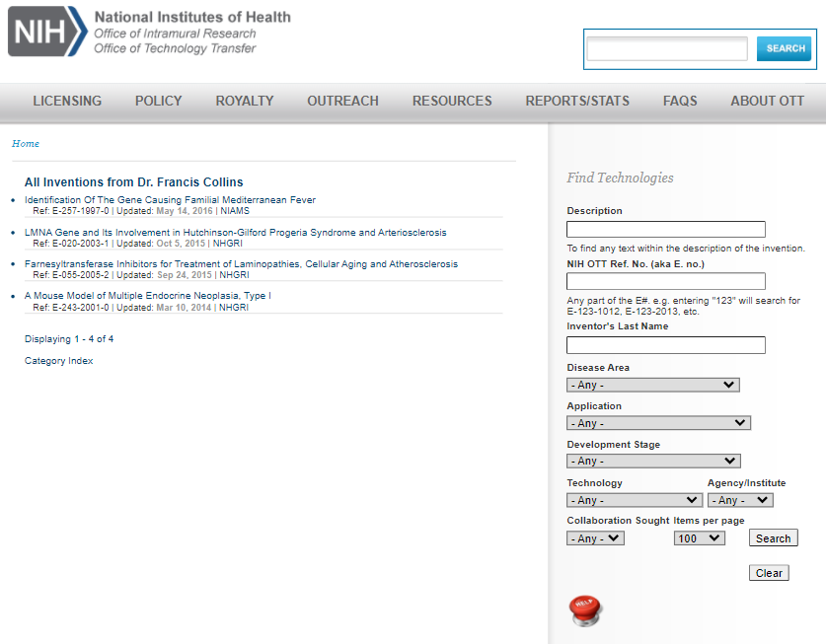826x644 pixels.
Task: Click the NIH logo
Action: coord(47,32)
